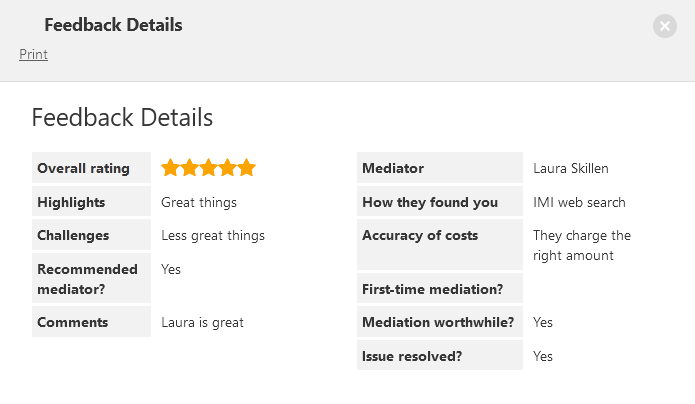The image size is (695, 404).
Task: Click the mediator name Laura Skillen
Action: pyautogui.click(x=571, y=168)
